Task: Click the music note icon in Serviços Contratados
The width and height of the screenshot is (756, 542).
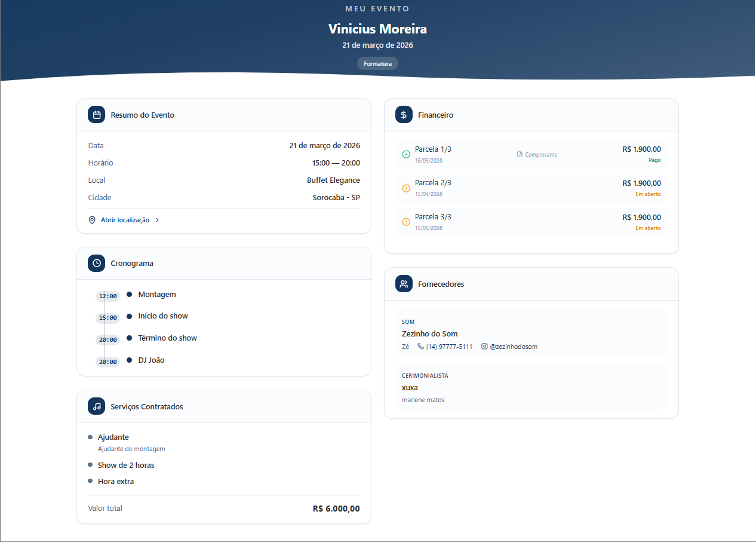Action: (97, 406)
